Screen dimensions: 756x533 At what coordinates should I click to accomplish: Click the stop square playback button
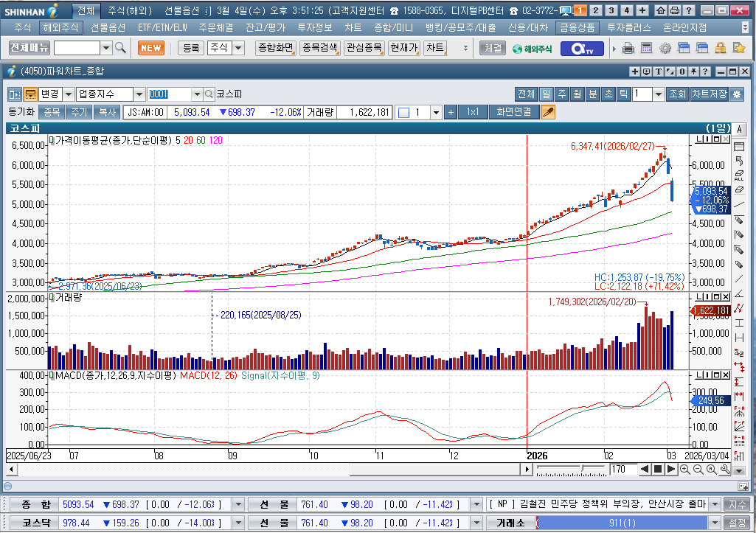(658, 470)
